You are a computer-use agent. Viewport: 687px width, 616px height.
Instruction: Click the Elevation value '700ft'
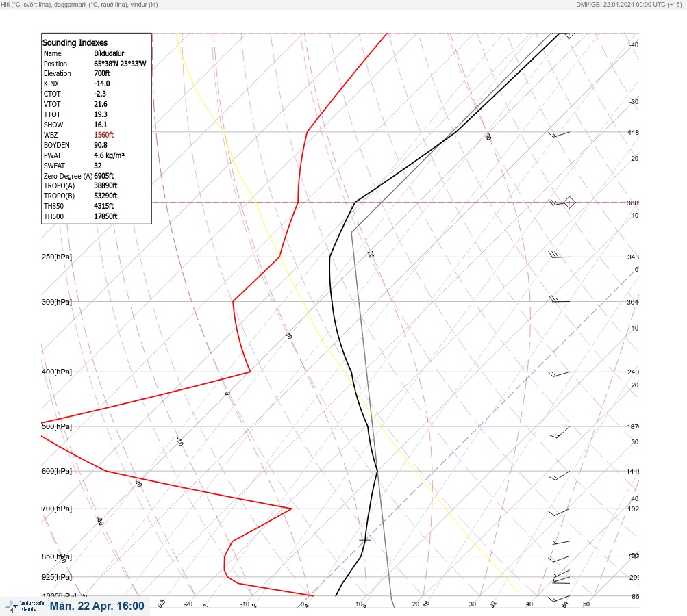(x=102, y=73)
